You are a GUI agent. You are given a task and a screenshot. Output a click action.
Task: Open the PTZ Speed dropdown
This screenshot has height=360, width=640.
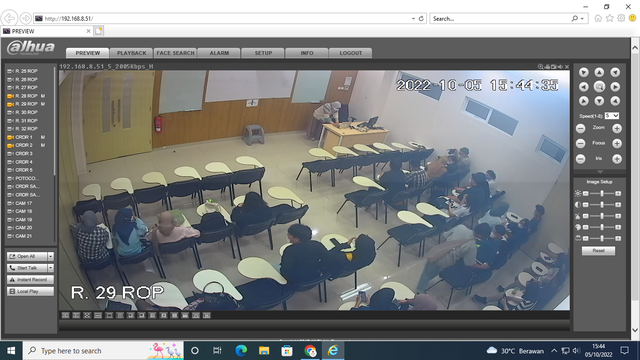(612, 116)
